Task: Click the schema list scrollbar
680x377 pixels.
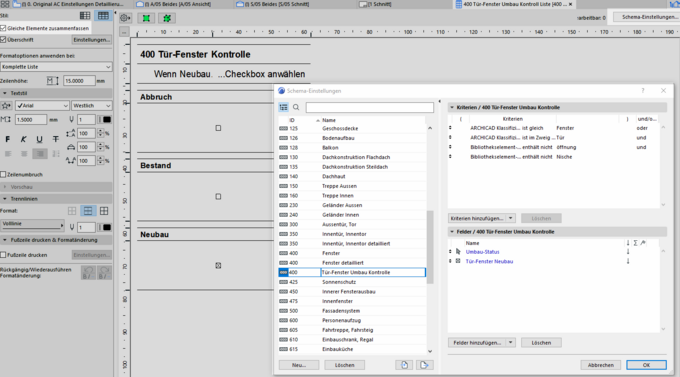Action: click(x=430, y=247)
